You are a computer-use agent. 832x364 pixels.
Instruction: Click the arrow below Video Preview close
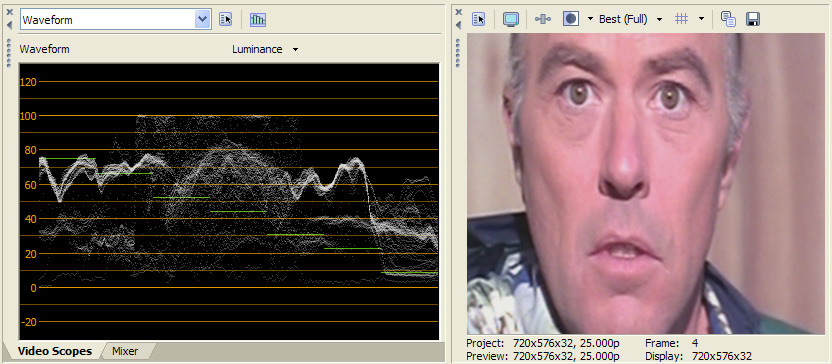459,25
